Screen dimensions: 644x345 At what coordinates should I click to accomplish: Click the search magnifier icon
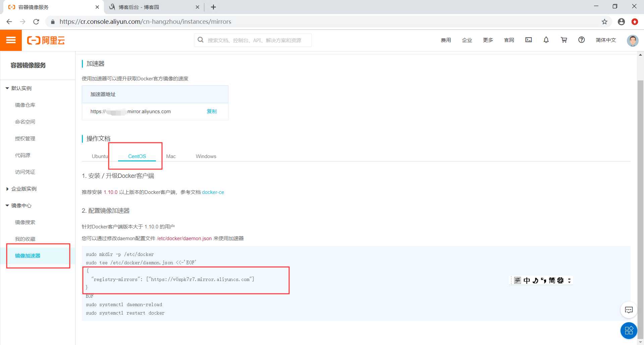[201, 40]
